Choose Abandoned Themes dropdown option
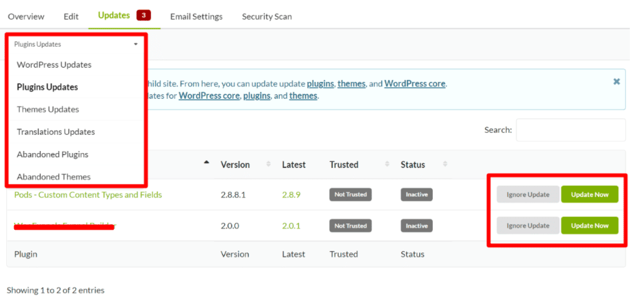The height and width of the screenshot is (298, 644). point(53,177)
